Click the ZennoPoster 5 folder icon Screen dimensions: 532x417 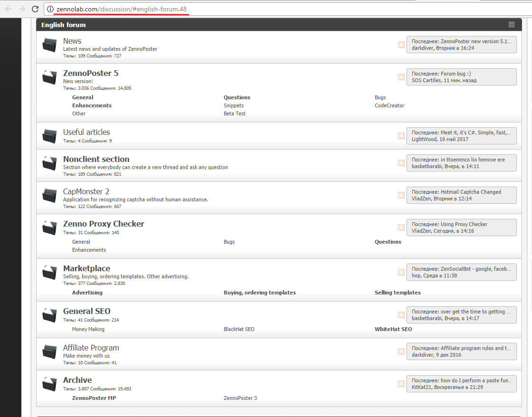[49, 77]
